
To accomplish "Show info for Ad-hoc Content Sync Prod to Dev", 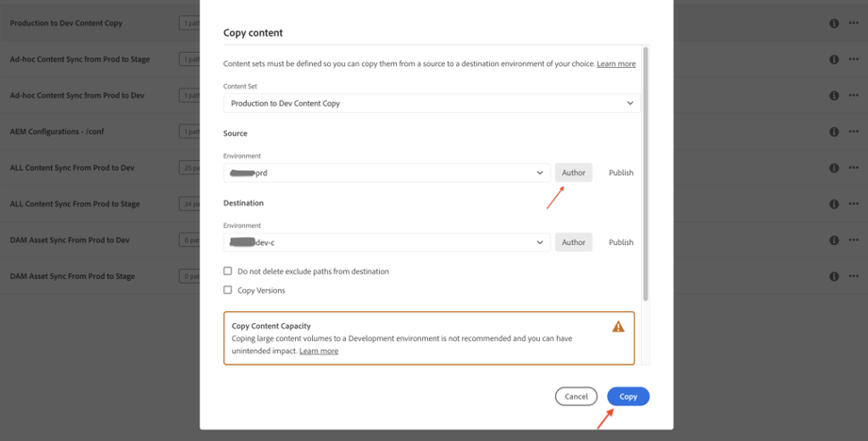I will tap(834, 96).
